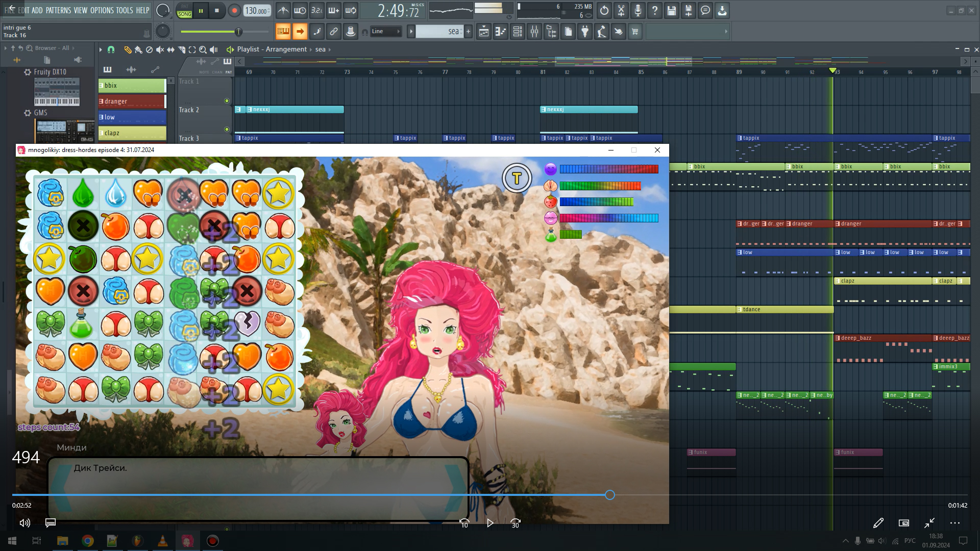This screenshot has height=551, width=980.
Task: Select the Delete tool in Playlist toolbar
Action: click(x=149, y=49)
